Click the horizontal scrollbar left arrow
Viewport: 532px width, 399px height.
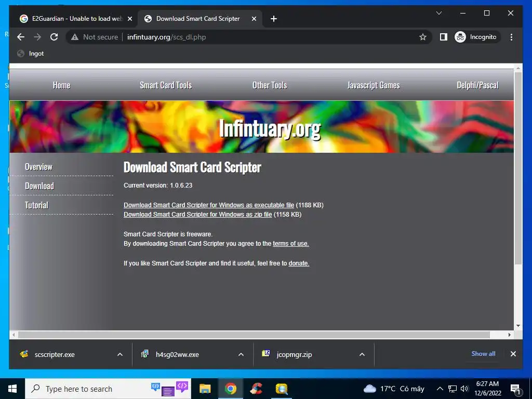[13, 335]
